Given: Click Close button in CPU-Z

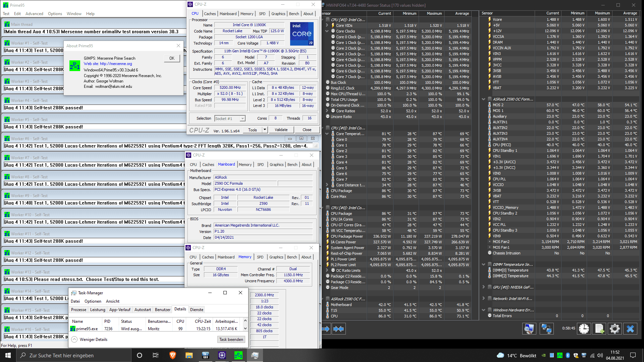Looking at the screenshot, I should pyautogui.click(x=307, y=130).
